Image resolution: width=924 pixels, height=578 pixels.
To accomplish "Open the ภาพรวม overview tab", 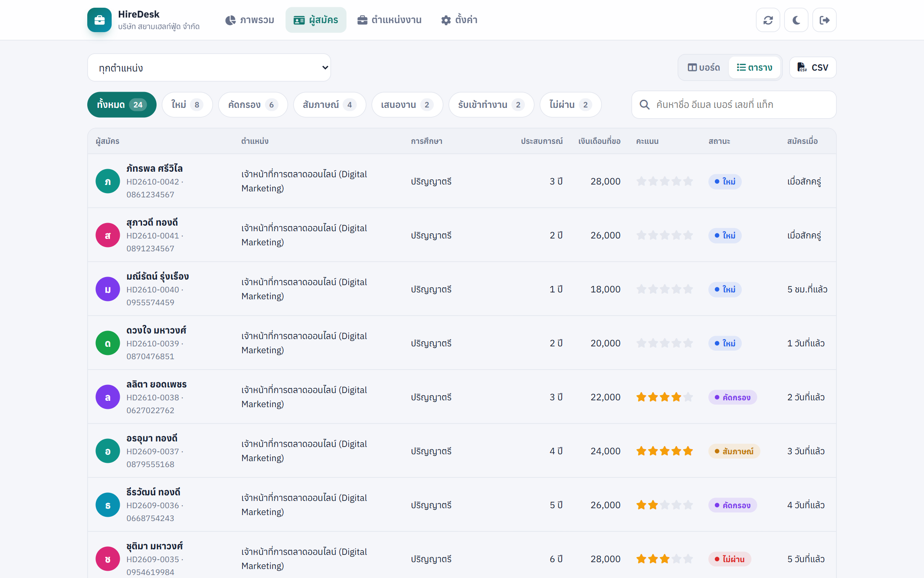I will click(250, 20).
